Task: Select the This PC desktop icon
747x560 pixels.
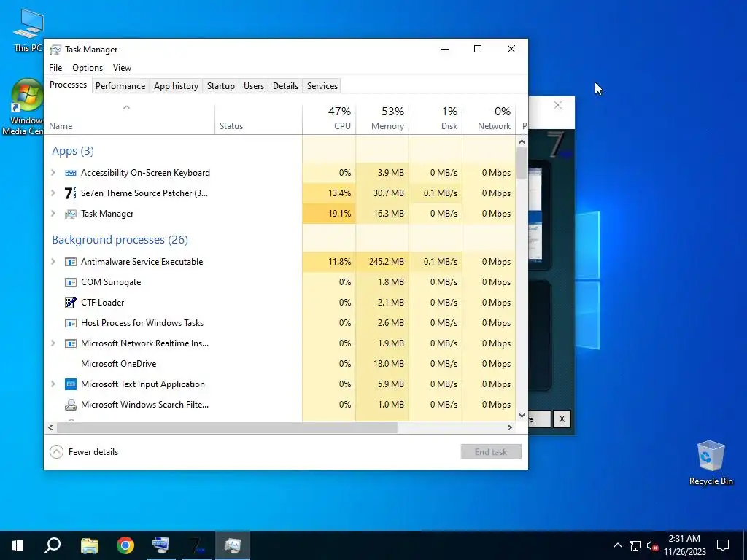Action: pos(28,30)
